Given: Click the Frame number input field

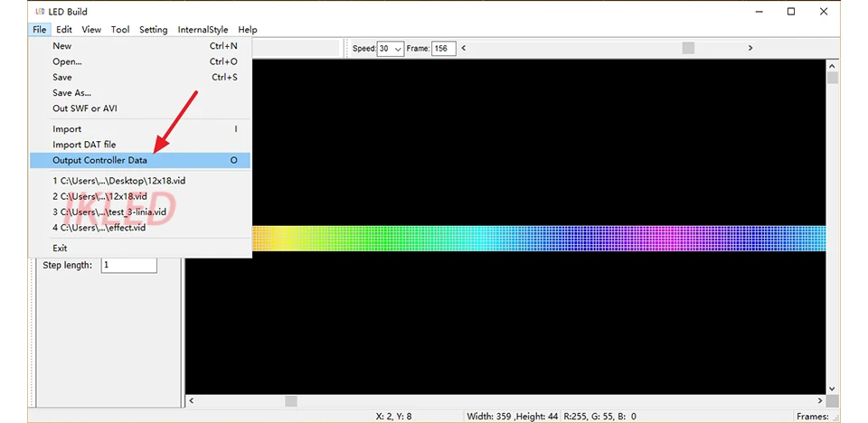Looking at the screenshot, I should click(444, 49).
